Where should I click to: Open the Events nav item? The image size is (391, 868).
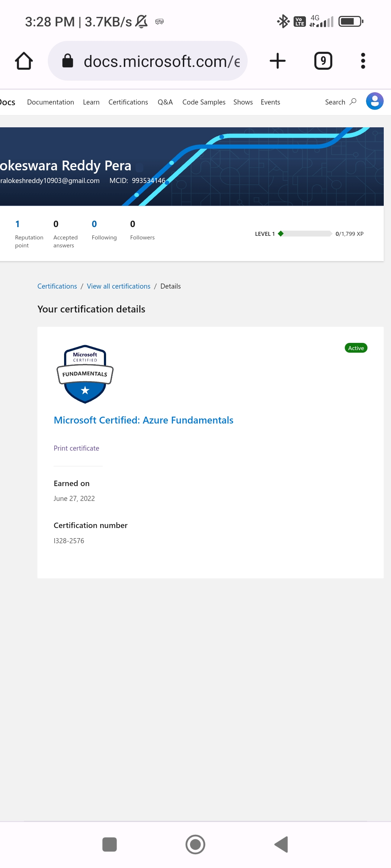pos(270,102)
